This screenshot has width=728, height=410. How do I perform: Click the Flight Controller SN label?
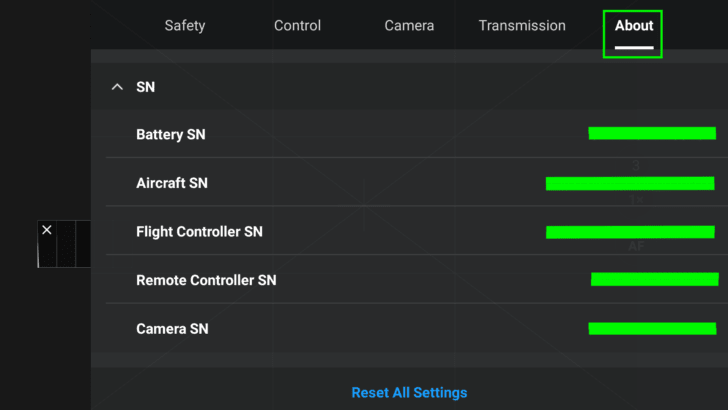199,232
